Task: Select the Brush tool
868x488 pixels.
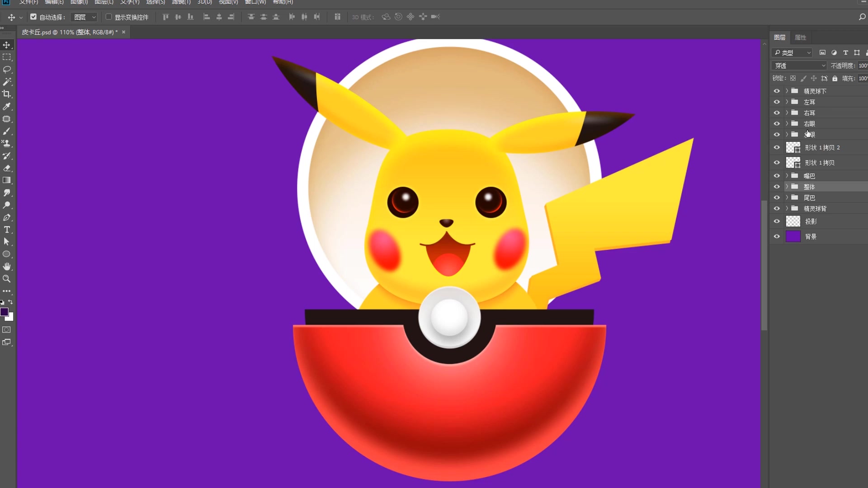Action: (x=7, y=131)
